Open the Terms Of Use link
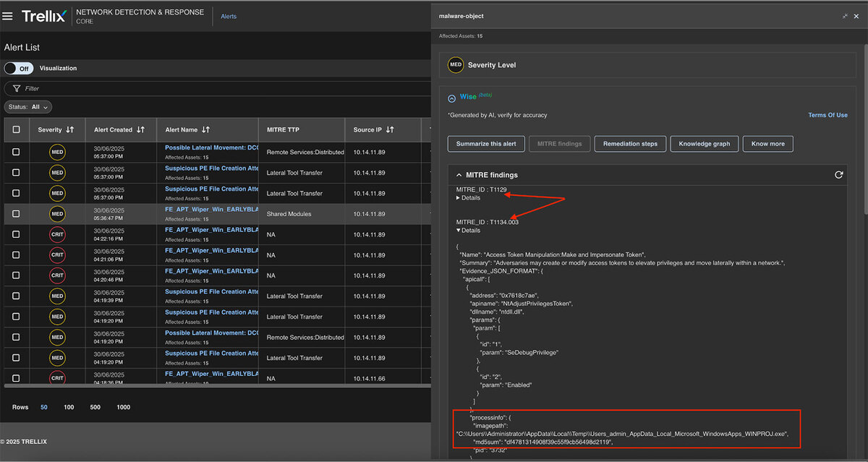Screen dimensions: 868x462 point(828,115)
